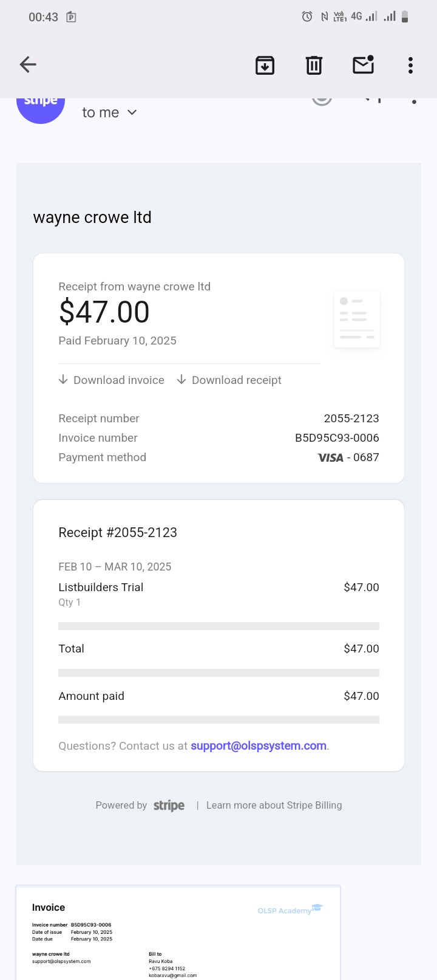Image resolution: width=437 pixels, height=980 pixels.
Task: Delete email with the trash icon
Action: tap(314, 65)
